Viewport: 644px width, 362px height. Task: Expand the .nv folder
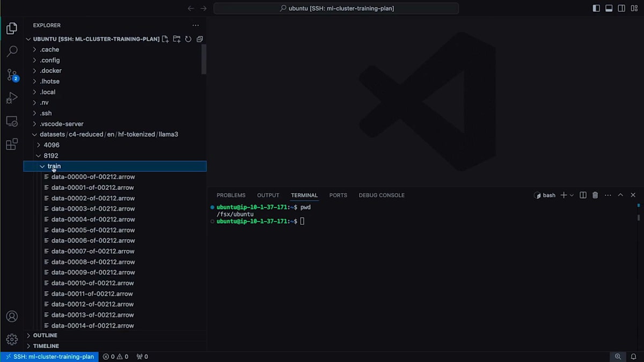click(x=115, y=102)
